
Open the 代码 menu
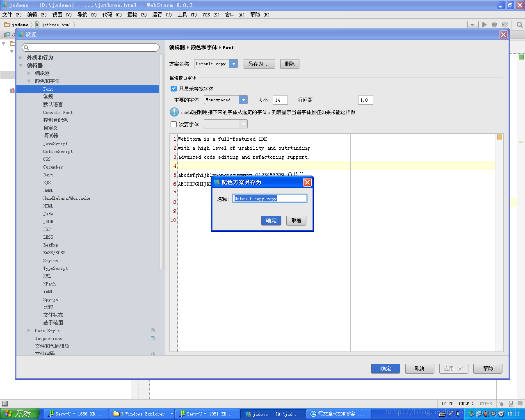point(112,15)
